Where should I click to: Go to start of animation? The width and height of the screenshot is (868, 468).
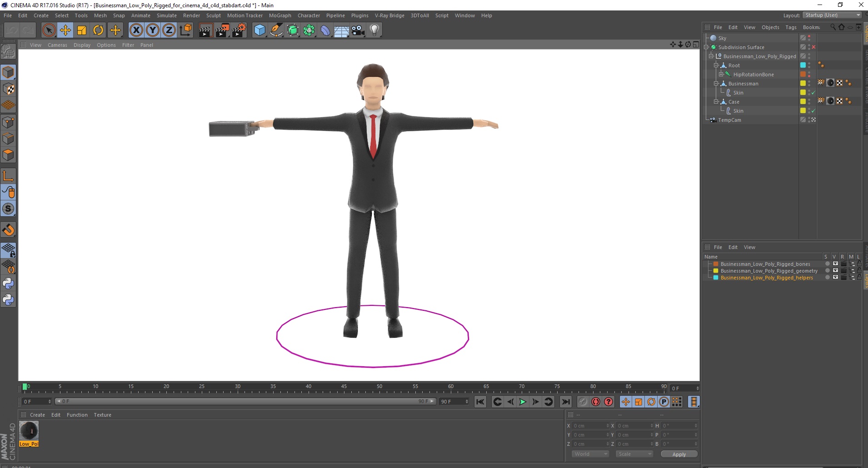[x=480, y=402]
